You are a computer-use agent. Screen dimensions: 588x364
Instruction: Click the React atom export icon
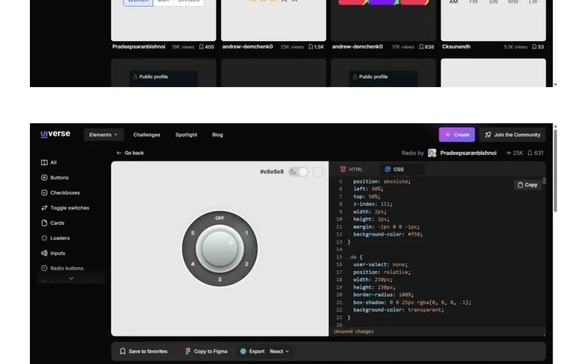pyautogui.click(x=243, y=351)
